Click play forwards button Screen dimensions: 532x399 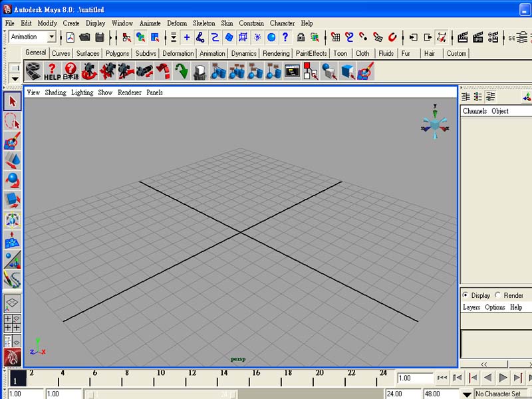(503, 378)
